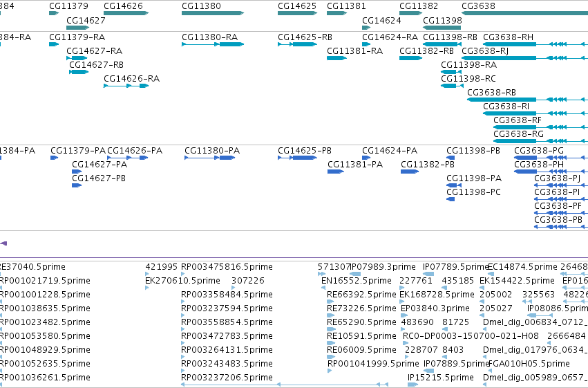The width and height of the screenshot is (588, 388).
Task: Select the CG11380 gene feature
Action: tap(213, 13)
